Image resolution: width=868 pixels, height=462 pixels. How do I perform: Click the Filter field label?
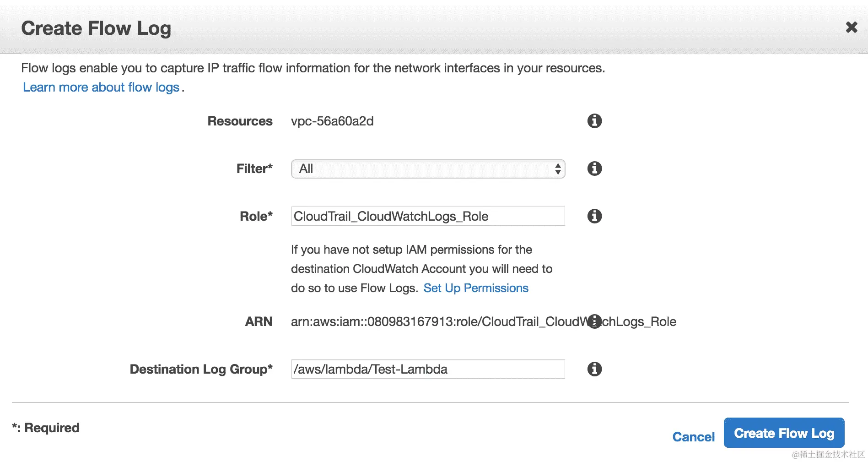(x=254, y=169)
